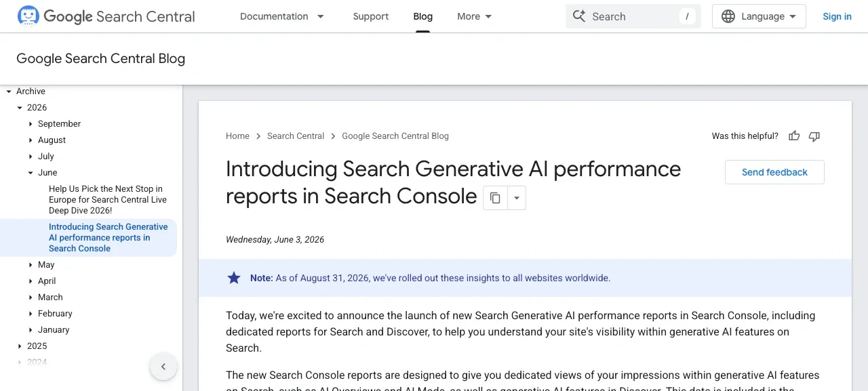
Task: Click the Sign in link
Action: pos(837,16)
